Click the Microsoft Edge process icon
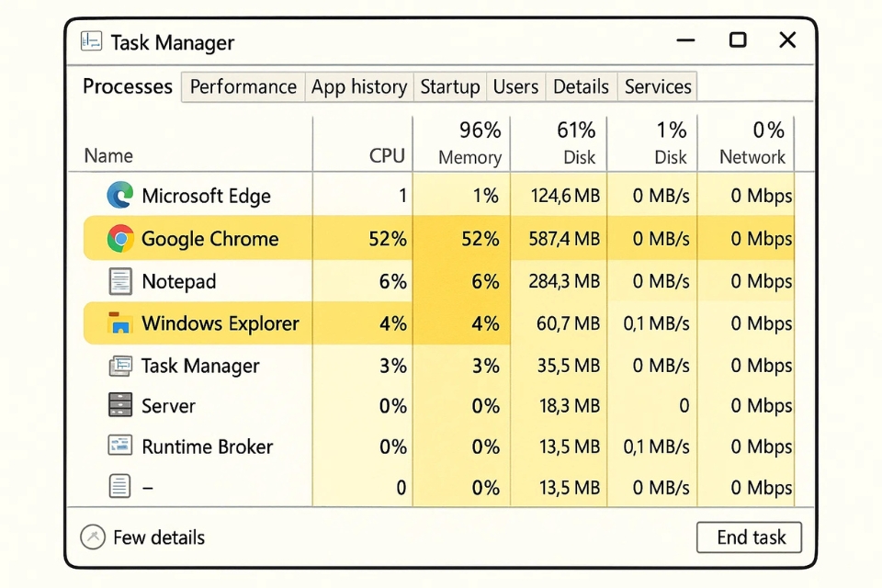The width and height of the screenshot is (882, 588). pos(119,196)
